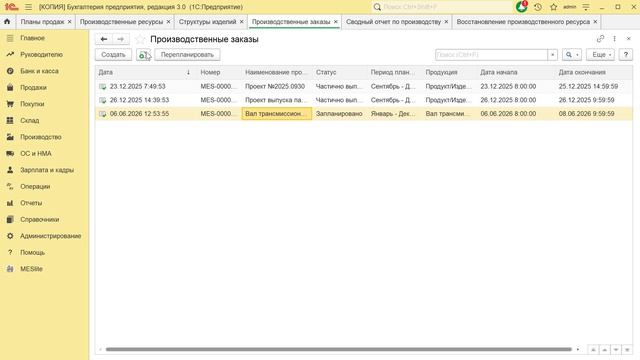Click the Перепланировать button
Viewport: 640px width, 360px height.
(x=187, y=55)
